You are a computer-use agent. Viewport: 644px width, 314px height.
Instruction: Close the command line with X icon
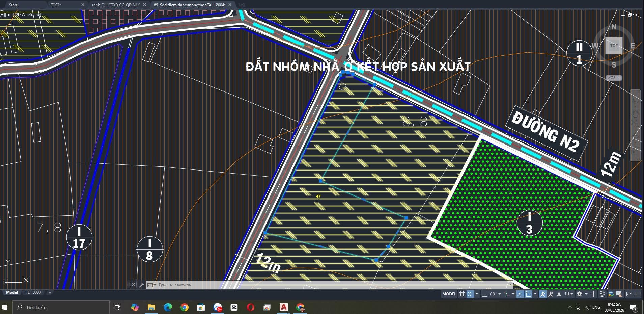pyautogui.click(x=134, y=285)
